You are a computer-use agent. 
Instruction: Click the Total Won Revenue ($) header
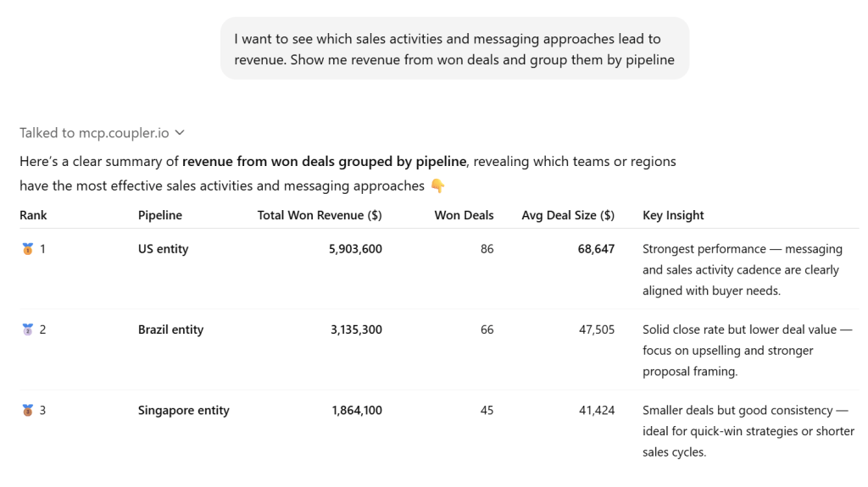pyautogui.click(x=320, y=215)
